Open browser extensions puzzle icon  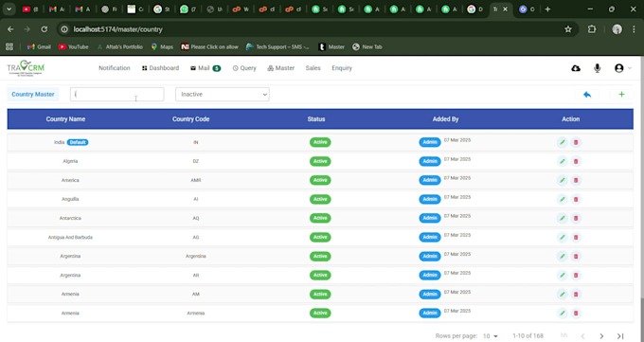(x=592, y=29)
